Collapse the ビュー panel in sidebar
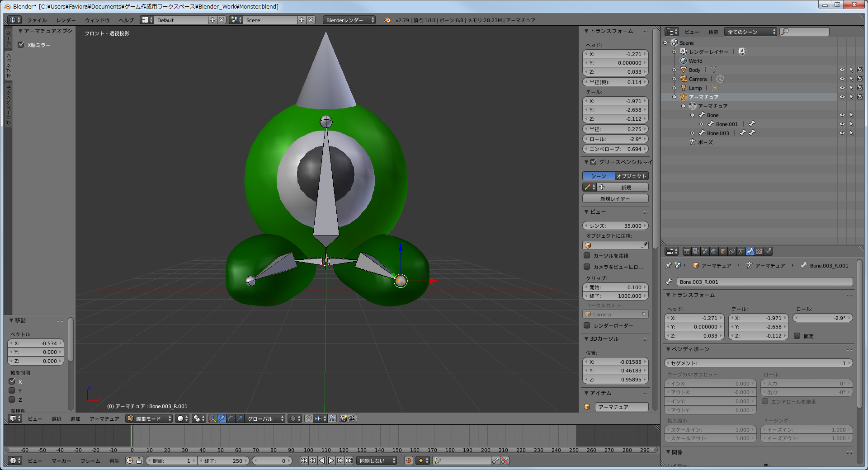Screen dimensions: 868x470 pyautogui.click(x=586, y=211)
